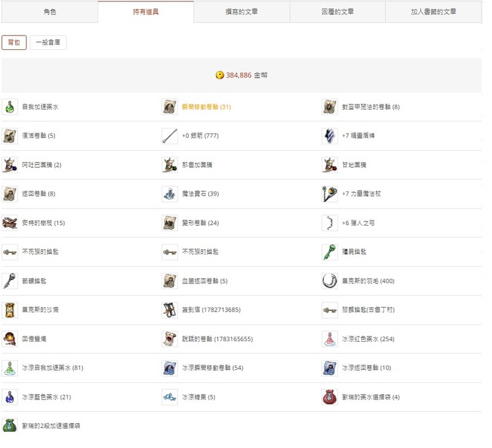Click the 阿吐巴圖騰 totem icon
This screenshot has width=492, height=448.
[10, 165]
